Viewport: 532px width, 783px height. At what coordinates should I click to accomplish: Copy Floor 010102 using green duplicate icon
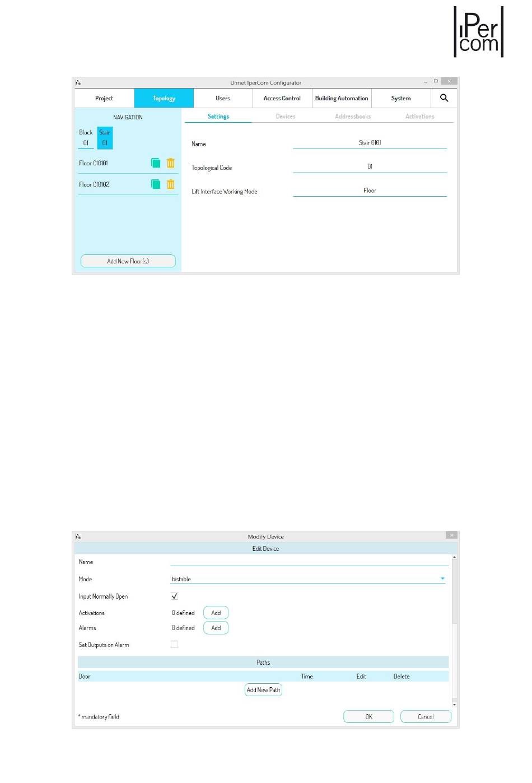[156, 184]
